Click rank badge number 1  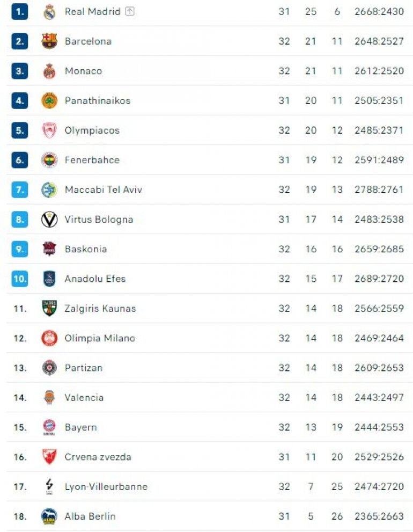coord(20,12)
